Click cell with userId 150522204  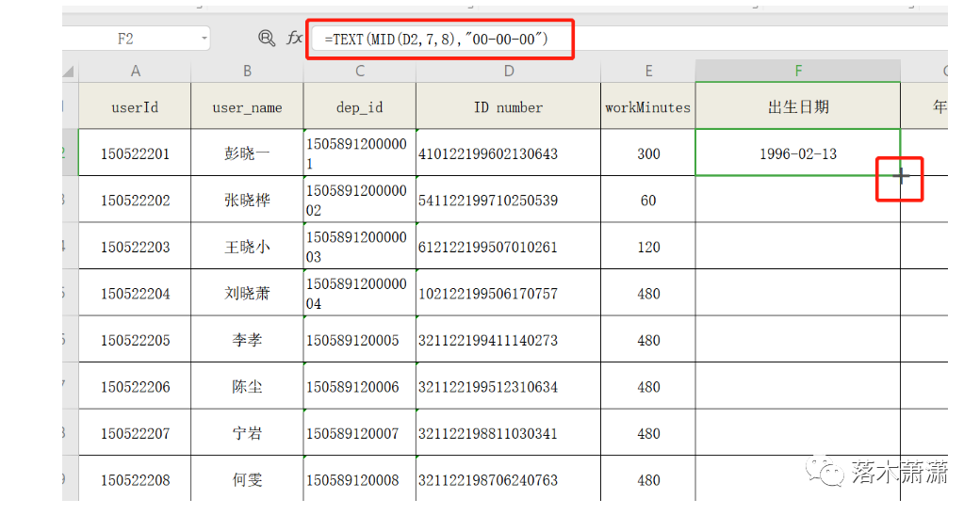pyautogui.click(x=135, y=293)
